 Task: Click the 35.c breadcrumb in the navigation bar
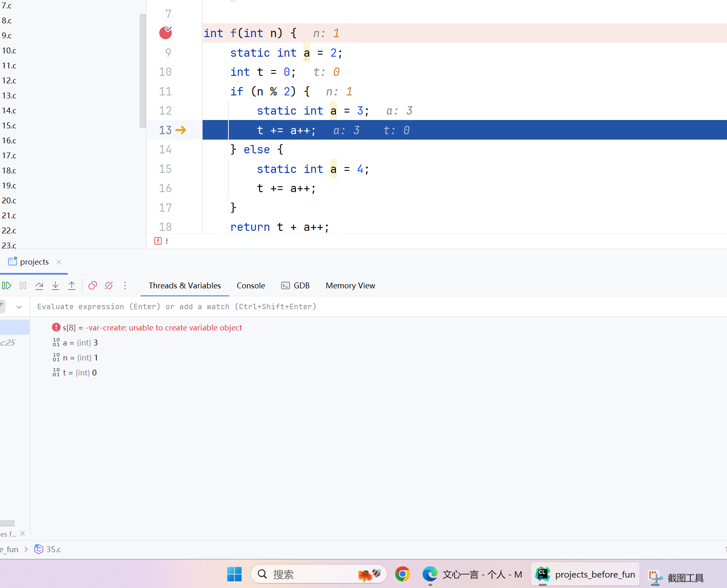click(x=48, y=549)
